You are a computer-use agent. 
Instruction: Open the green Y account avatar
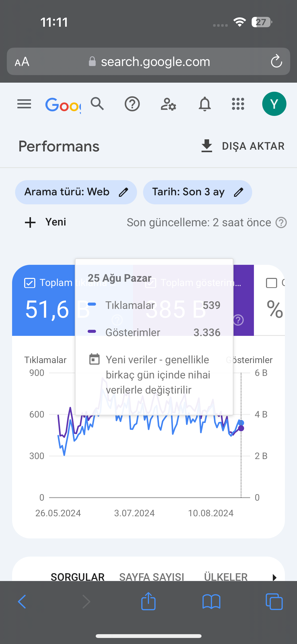coord(274,104)
